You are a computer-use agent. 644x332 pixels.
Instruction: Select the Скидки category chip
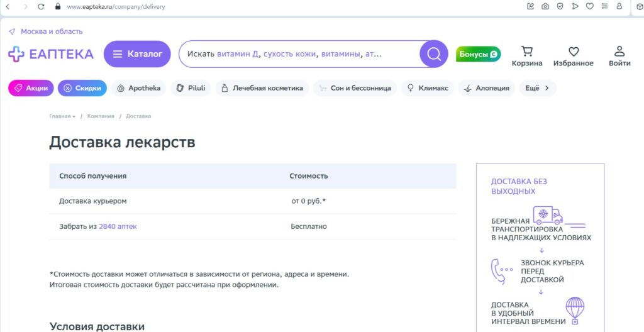coord(82,88)
